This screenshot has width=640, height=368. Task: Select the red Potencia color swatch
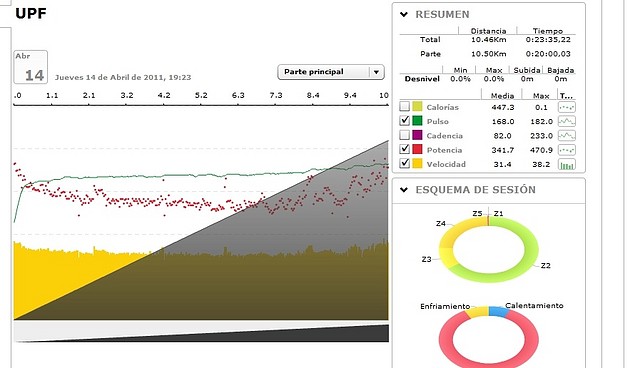[x=417, y=149]
